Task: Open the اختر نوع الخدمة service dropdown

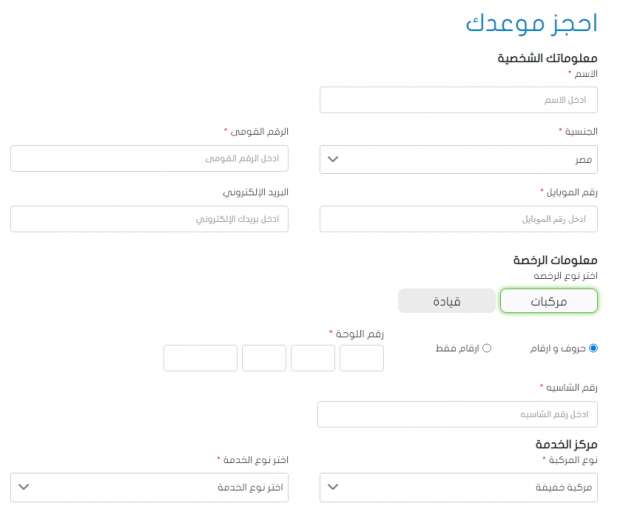Action: tap(149, 487)
